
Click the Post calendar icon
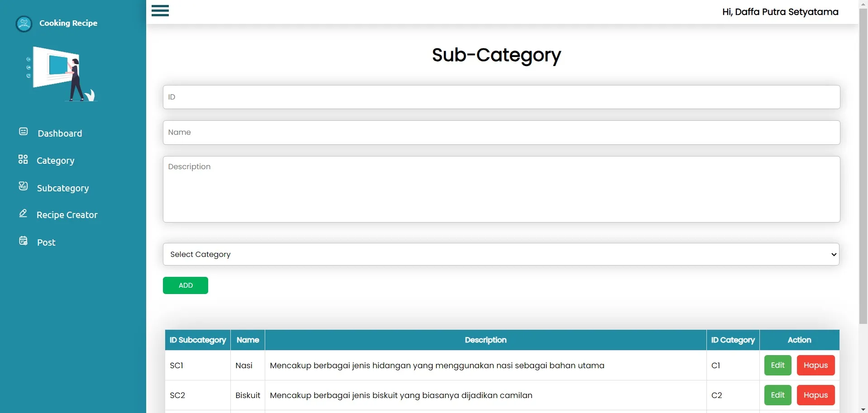pos(23,241)
